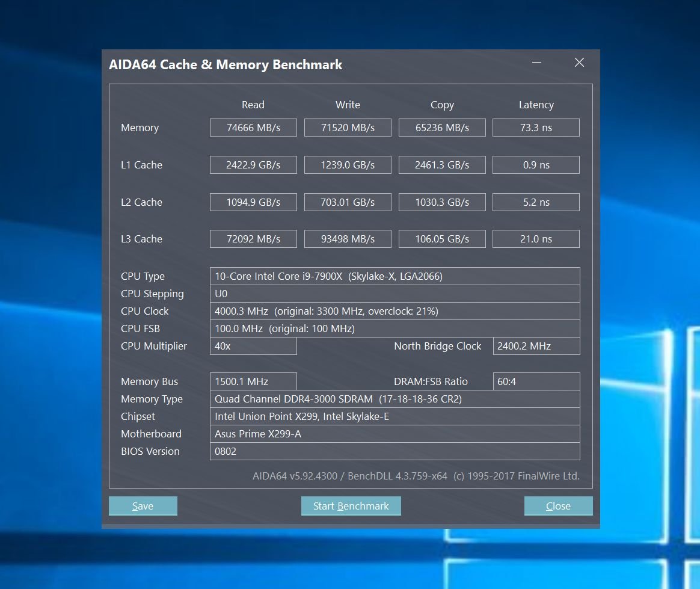Viewport: 700px width, 589px height.
Task: Click the CPU Type information field
Action: click(395, 276)
